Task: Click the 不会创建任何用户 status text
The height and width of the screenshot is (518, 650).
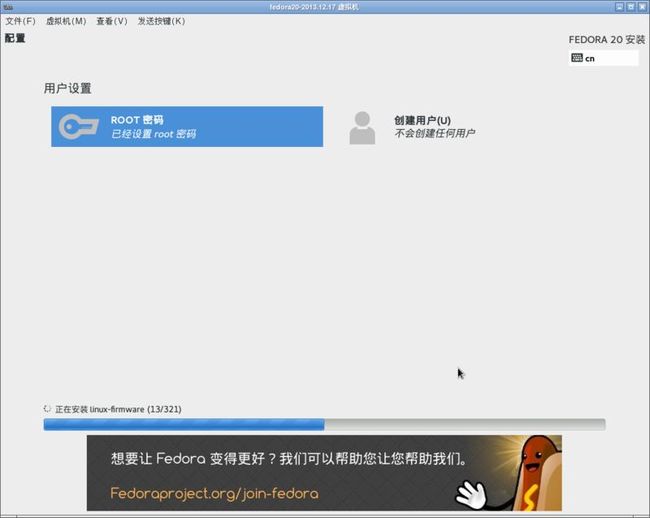Action: pyautogui.click(x=434, y=133)
